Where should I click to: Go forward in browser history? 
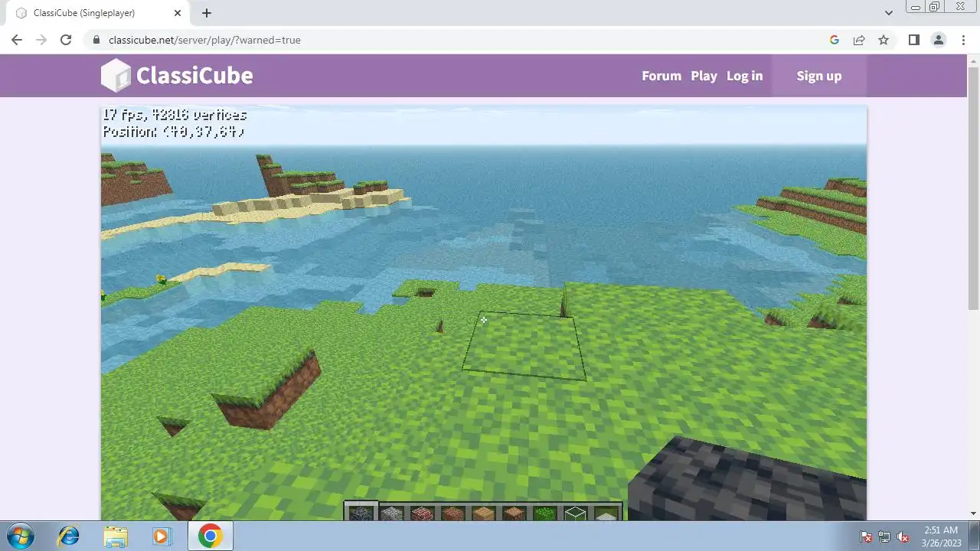(41, 40)
